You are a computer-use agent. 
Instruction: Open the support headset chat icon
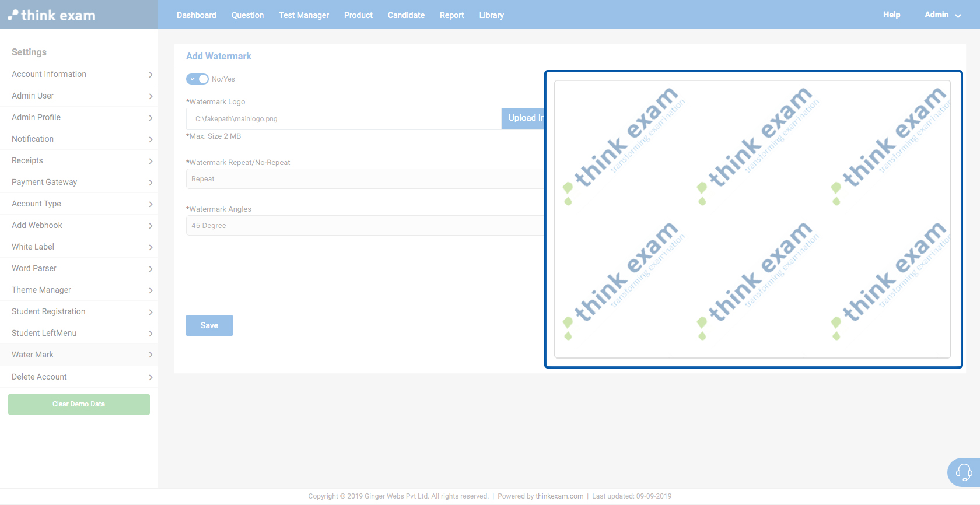(964, 472)
